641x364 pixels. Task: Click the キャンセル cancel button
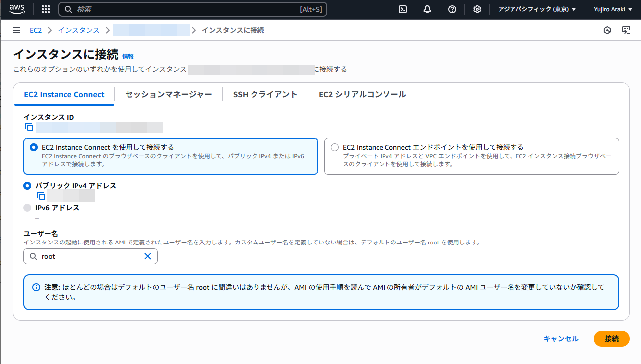coord(561,339)
